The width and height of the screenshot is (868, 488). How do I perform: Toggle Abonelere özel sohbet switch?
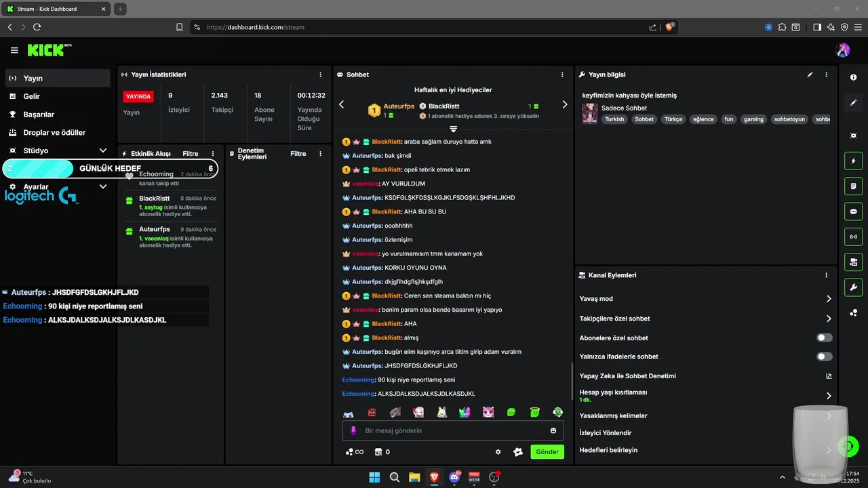824,338
